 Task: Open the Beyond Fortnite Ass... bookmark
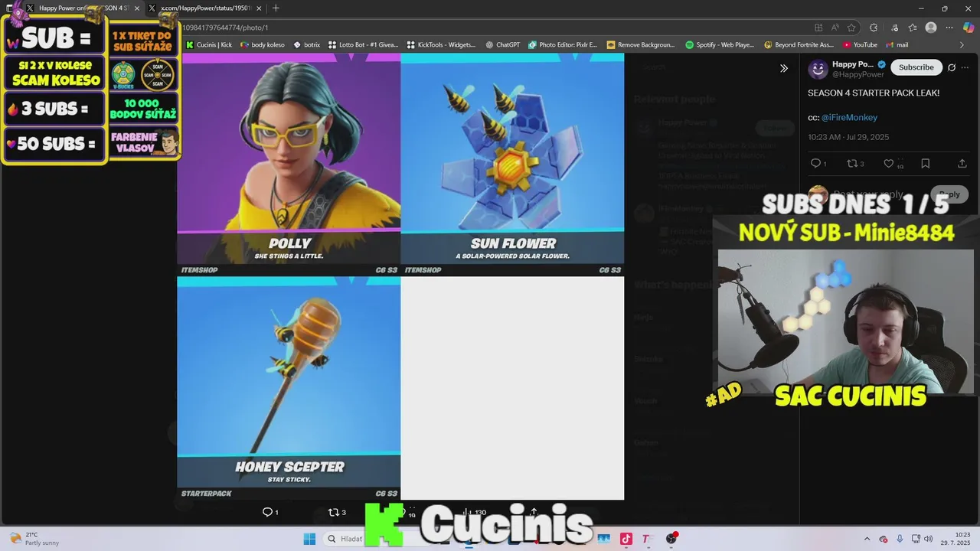pyautogui.click(x=799, y=44)
